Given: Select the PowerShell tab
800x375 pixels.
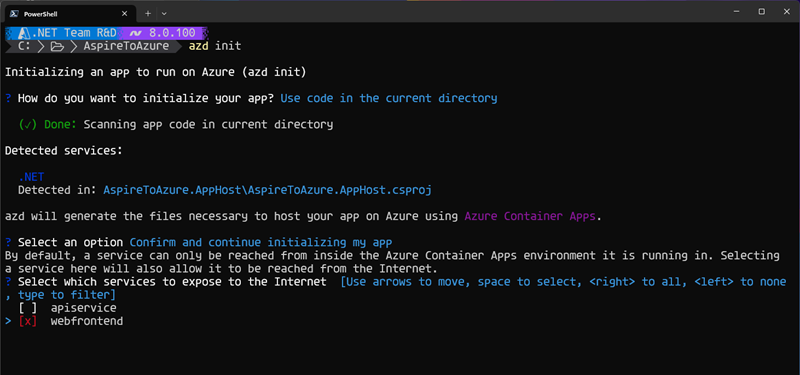Looking at the screenshot, I should tap(70, 13).
